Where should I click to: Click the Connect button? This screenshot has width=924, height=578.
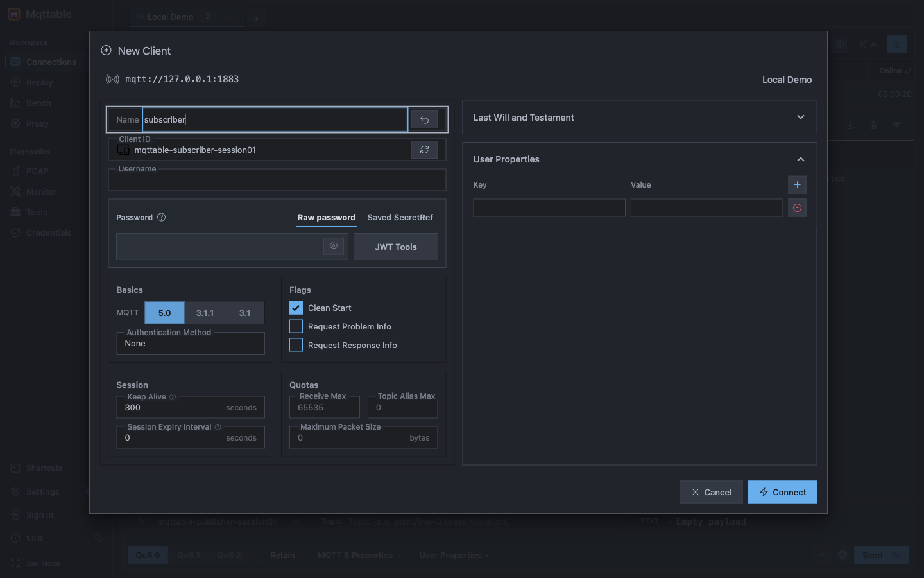coord(782,492)
